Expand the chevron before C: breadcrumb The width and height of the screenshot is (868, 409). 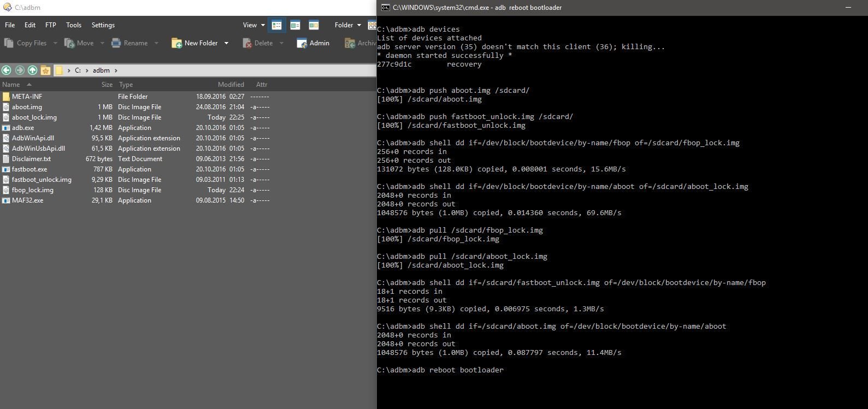(x=69, y=70)
